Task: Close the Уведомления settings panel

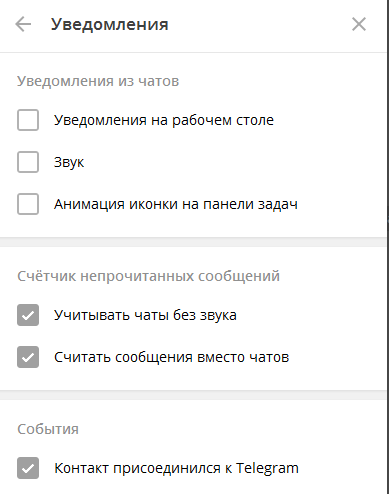Action: pos(359,24)
